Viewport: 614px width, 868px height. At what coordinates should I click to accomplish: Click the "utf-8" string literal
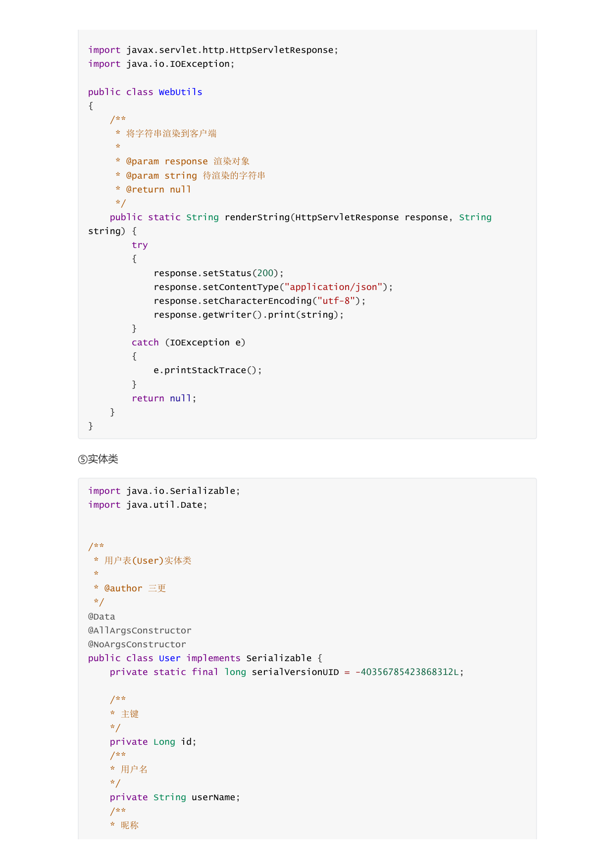336,301
